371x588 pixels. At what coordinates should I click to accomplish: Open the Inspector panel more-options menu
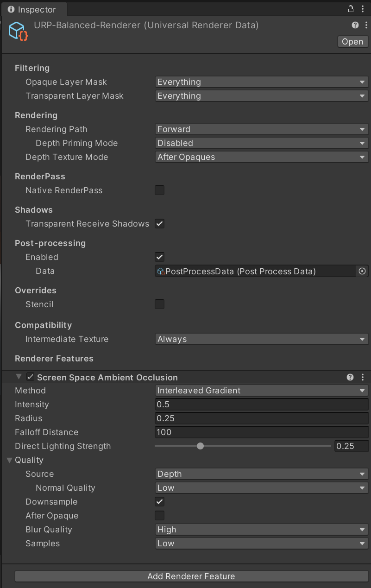363,9
